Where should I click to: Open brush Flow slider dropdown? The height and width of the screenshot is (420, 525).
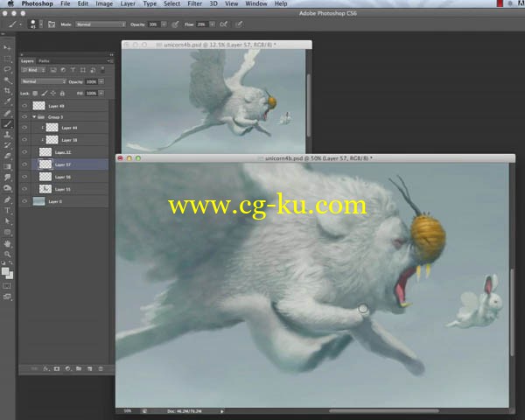213,24
